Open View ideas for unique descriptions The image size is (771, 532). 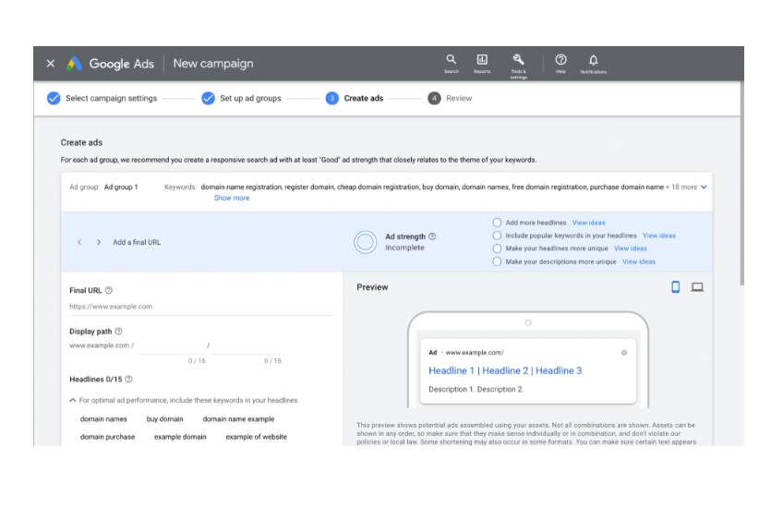point(639,261)
